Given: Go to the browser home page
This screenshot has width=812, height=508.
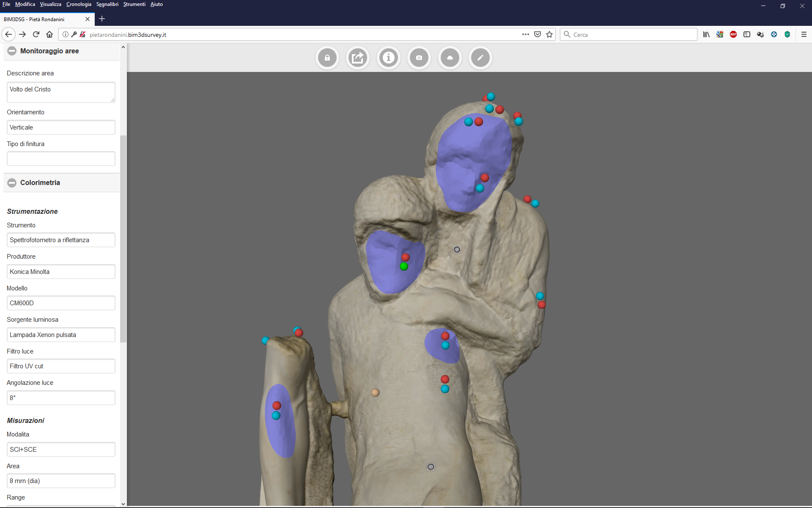Looking at the screenshot, I should coord(49,34).
